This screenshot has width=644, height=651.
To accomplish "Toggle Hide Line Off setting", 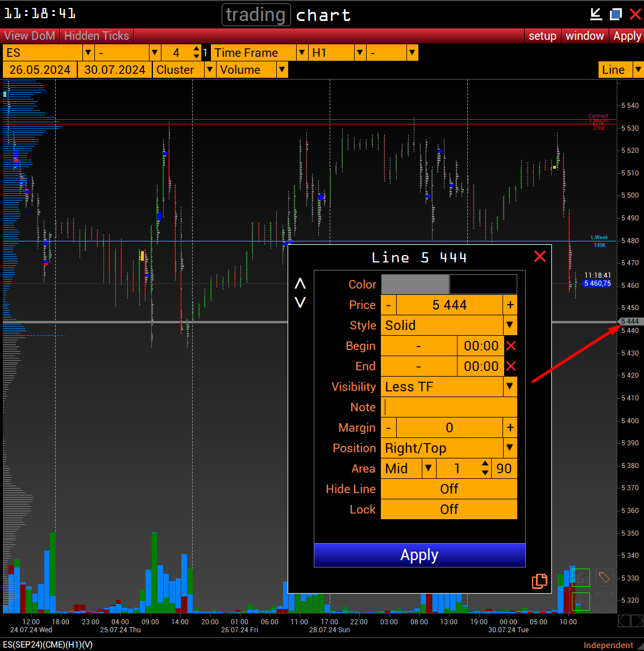I will 448,489.
